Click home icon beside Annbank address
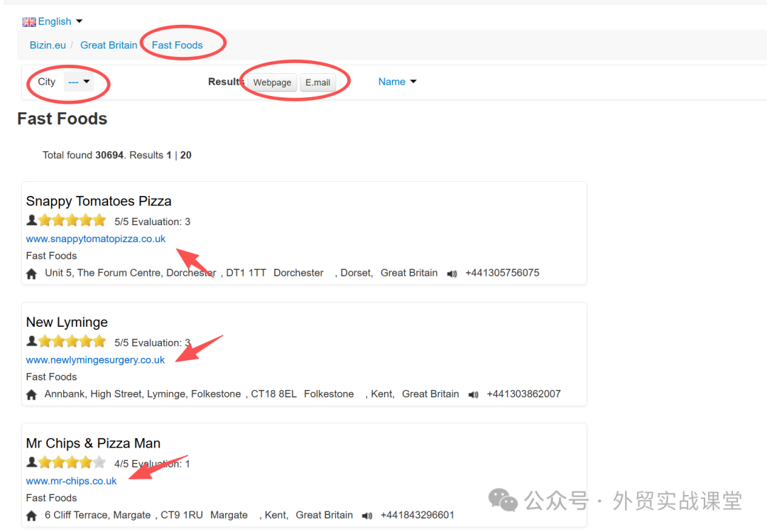 tap(31, 395)
